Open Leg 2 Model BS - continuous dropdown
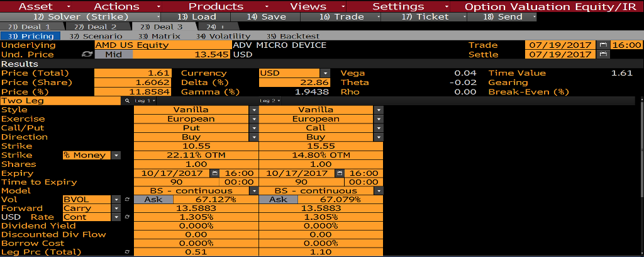This screenshot has height=257, width=644. [378, 191]
